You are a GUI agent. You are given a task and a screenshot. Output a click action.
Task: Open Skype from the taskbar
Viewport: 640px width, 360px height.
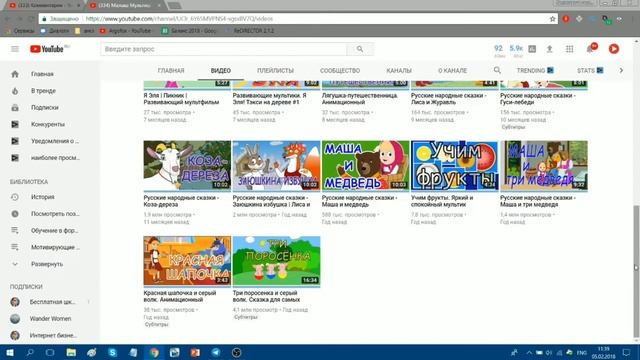pyautogui.click(x=112, y=352)
